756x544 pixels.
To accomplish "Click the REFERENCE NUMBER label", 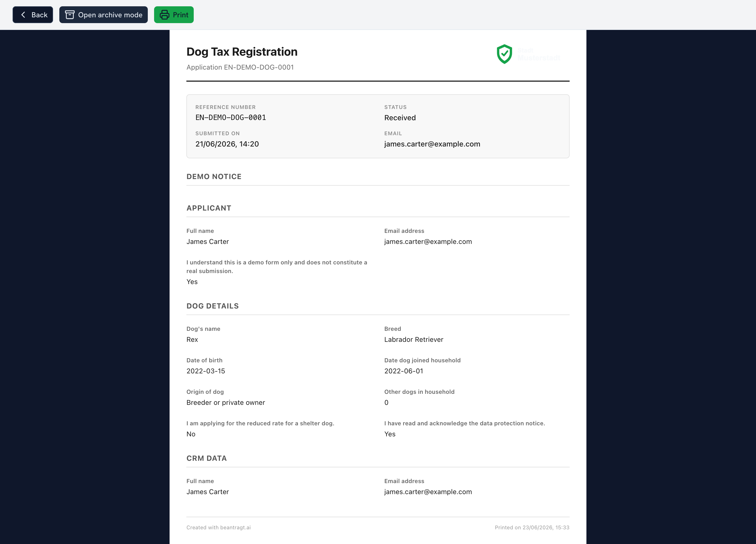I will pos(225,107).
